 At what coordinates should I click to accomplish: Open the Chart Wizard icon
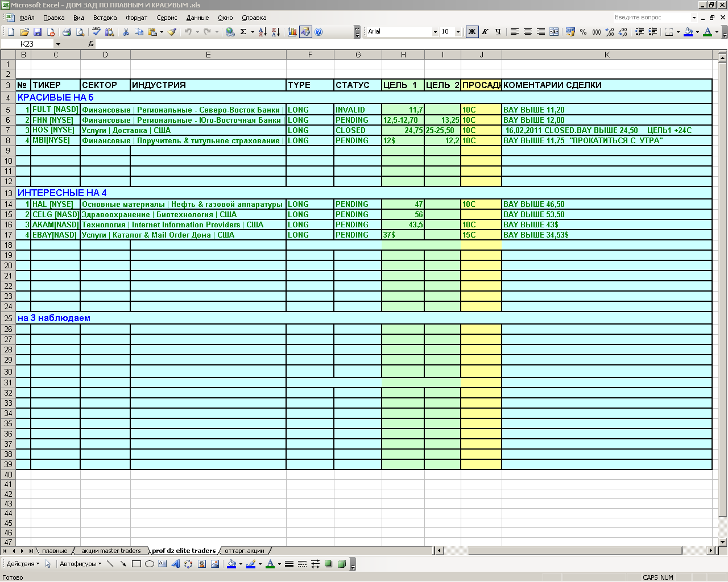coord(292,32)
